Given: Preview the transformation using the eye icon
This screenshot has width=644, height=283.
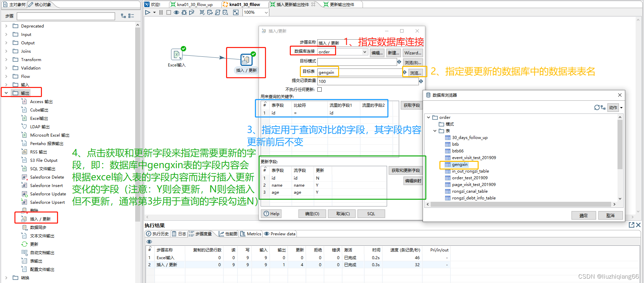Looking at the screenshot, I should point(176,12).
